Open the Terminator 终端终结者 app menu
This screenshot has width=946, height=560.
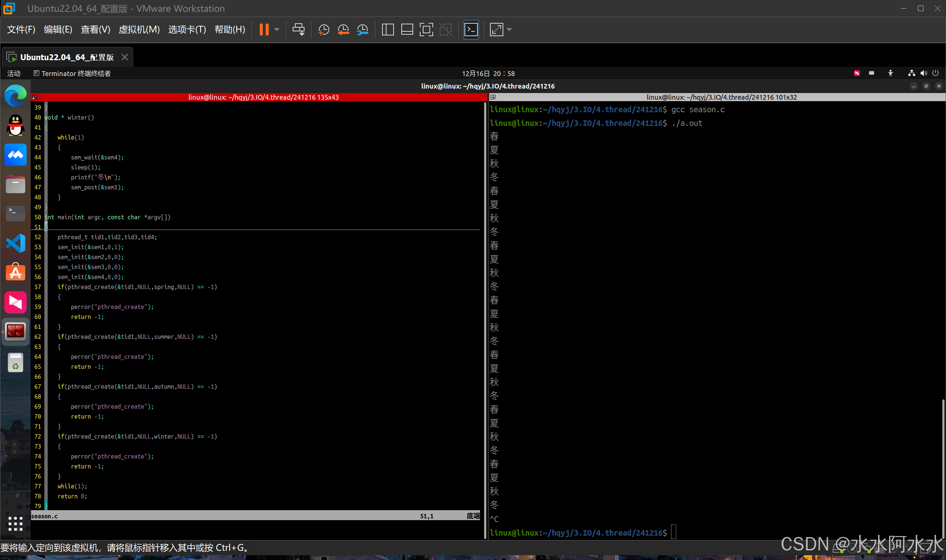72,73
